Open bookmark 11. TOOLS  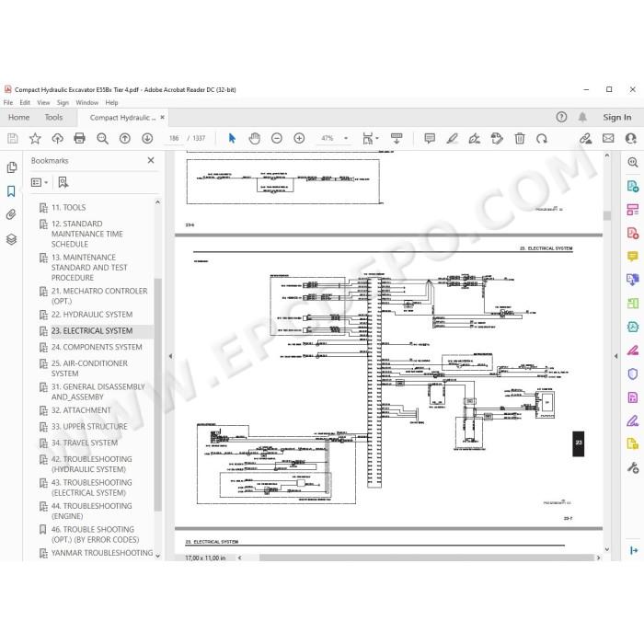coord(69,208)
